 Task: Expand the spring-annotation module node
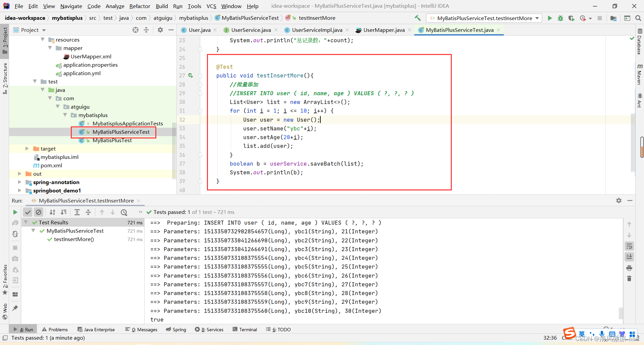tap(19, 182)
